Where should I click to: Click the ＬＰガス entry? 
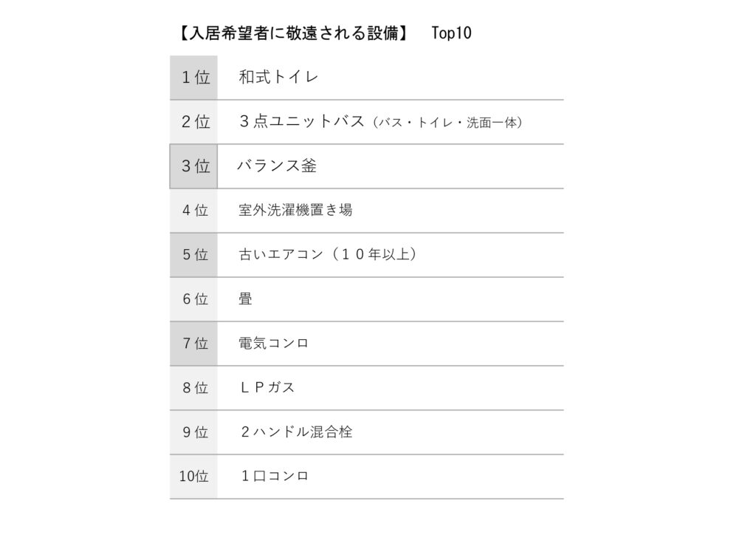[267, 388]
